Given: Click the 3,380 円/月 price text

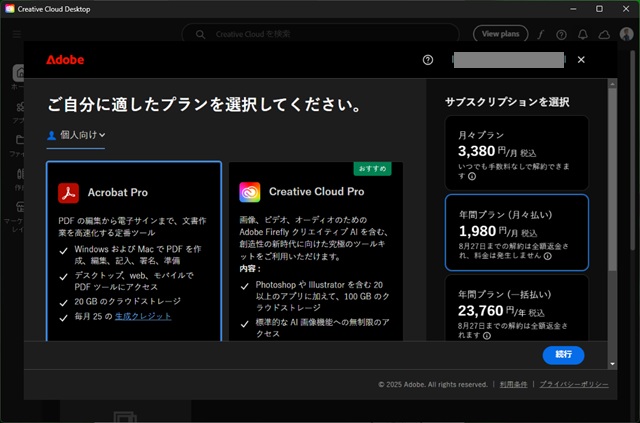Looking at the screenshot, I should click(497, 152).
